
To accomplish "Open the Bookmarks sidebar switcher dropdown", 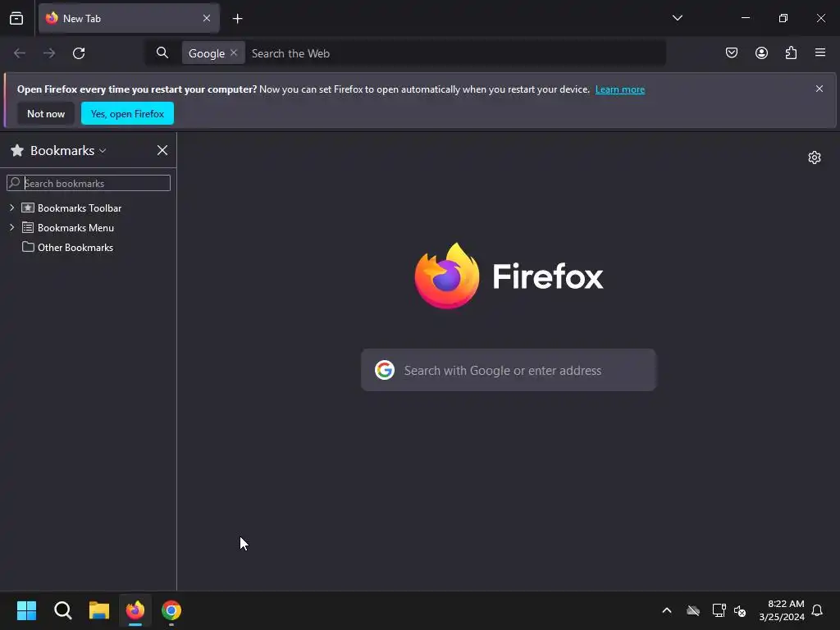I will tap(68, 151).
